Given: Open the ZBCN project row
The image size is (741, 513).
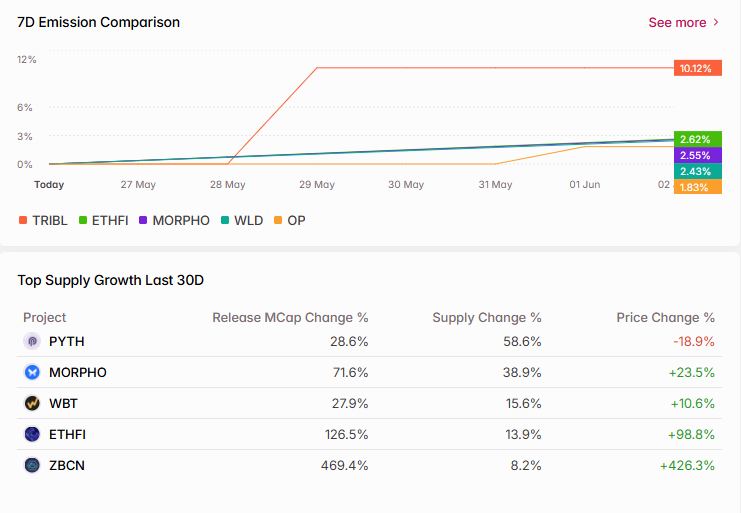Looking at the screenshot, I should 370,465.
